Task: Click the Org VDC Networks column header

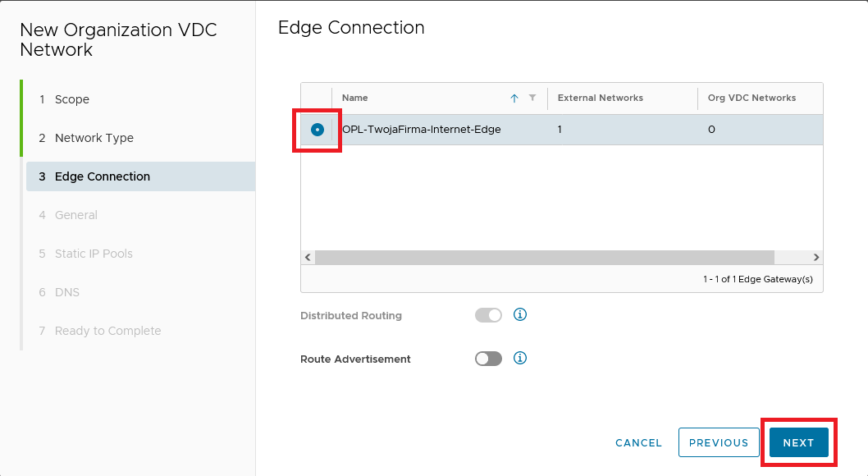Action: (752, 98)
